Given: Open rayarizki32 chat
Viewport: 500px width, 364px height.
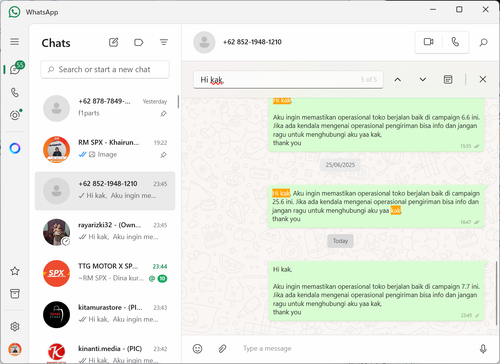Looking at the screenshot, I should coord(105,232).
